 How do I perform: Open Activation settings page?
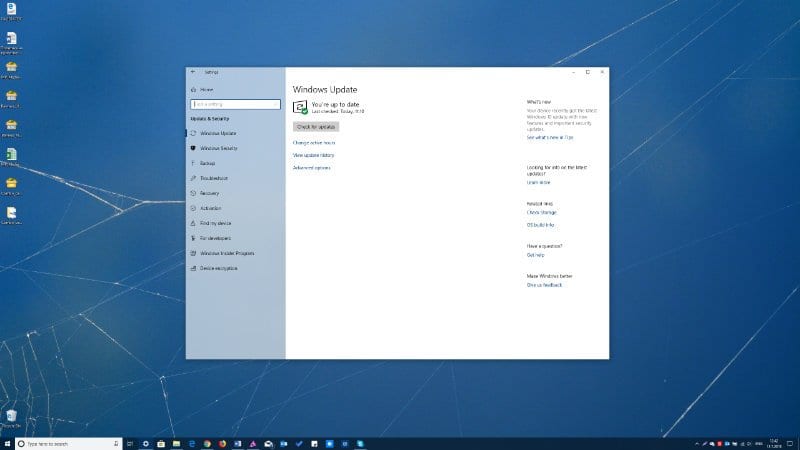(210, 208)
